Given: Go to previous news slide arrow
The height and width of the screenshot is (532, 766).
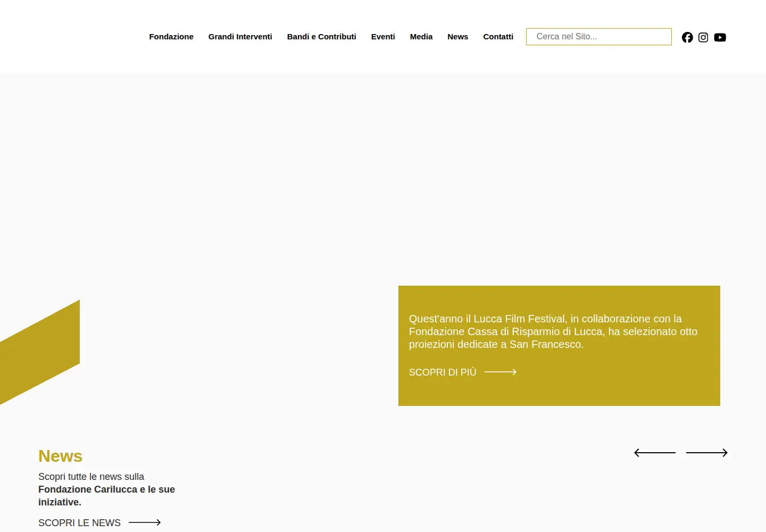Looking at the screenshot, I should [x=655, y=453].
